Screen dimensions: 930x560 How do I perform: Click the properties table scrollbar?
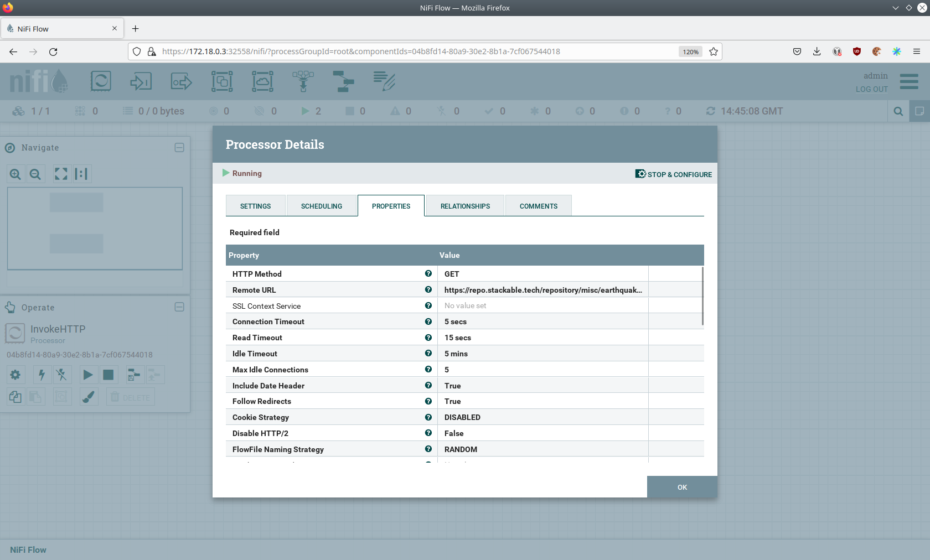(x=702, y=296)
